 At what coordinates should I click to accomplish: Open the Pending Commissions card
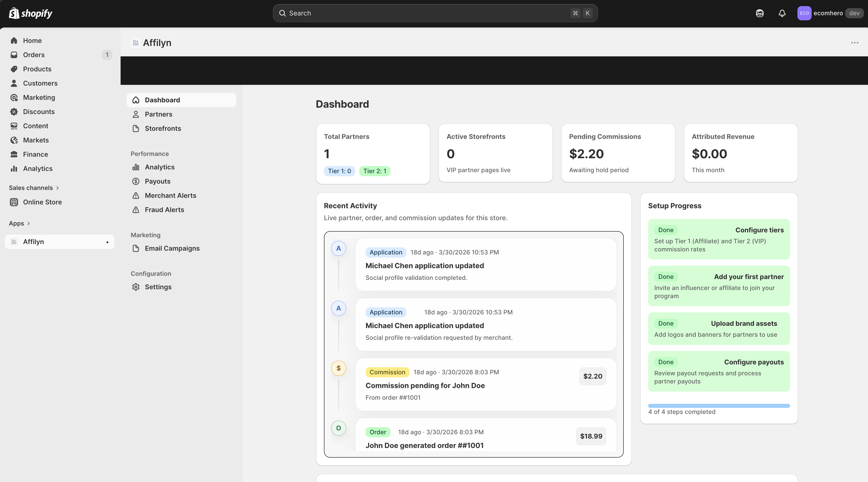(618, 153)
